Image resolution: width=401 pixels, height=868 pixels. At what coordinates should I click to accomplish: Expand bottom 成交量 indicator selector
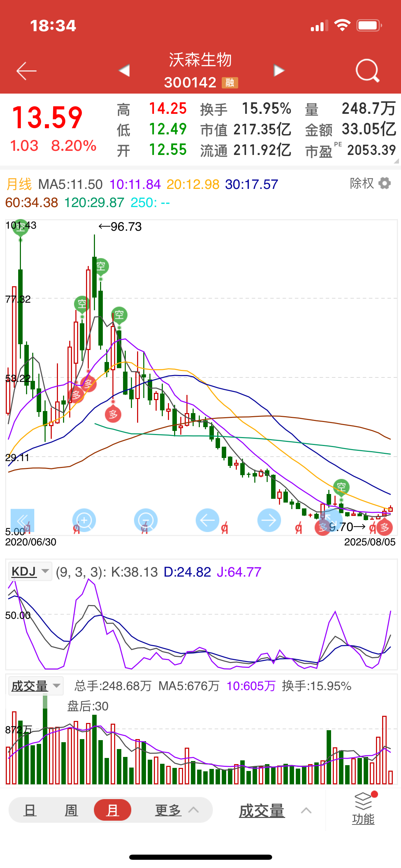click(x=275, y=811)
